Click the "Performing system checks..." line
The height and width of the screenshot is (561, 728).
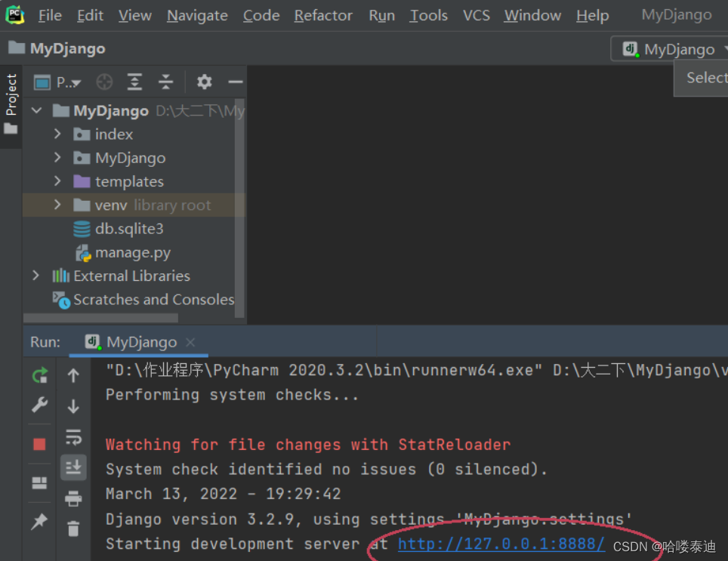[232, 395]
